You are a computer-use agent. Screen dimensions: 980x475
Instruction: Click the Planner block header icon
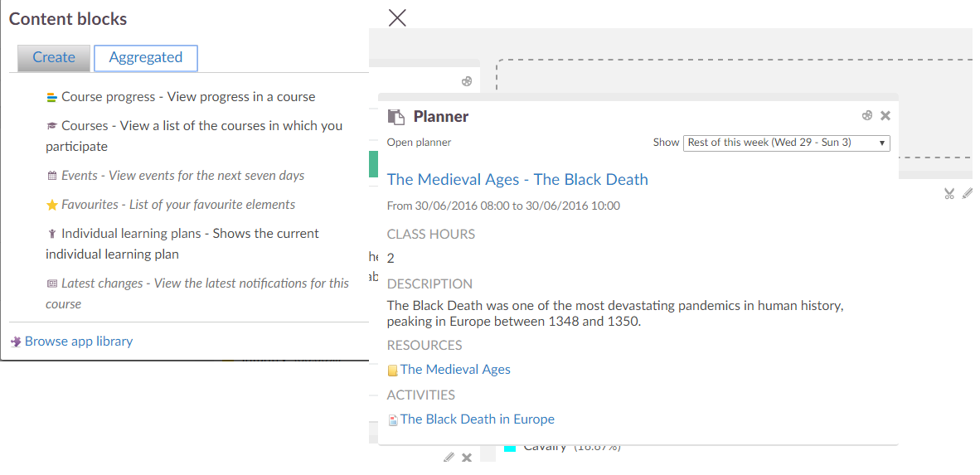pos(397,117)
